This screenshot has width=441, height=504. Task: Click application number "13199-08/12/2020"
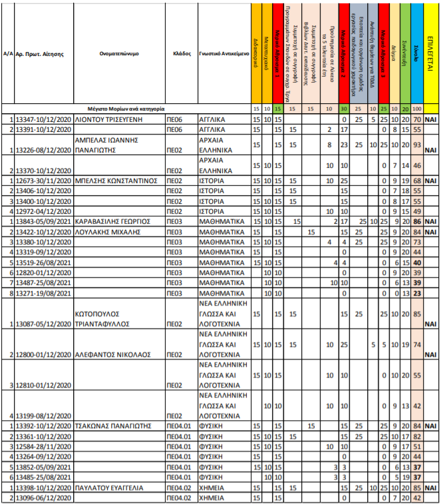(x=43, y=416)
